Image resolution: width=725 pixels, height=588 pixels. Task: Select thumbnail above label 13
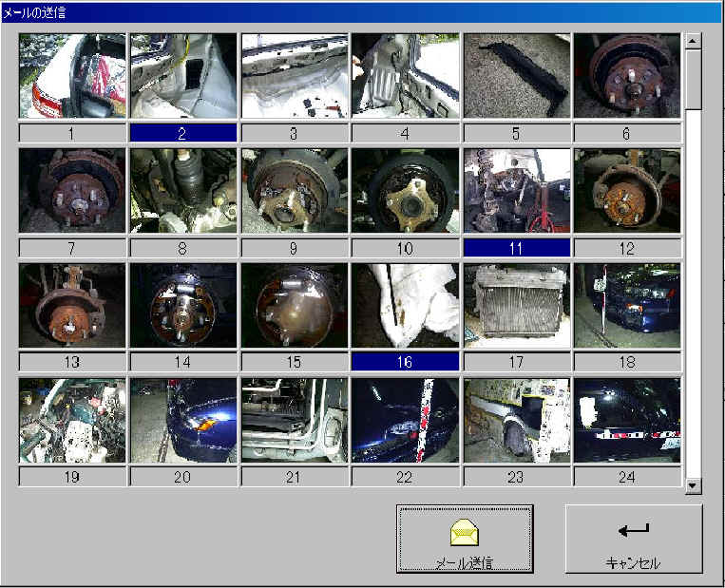tap(72, 306)
